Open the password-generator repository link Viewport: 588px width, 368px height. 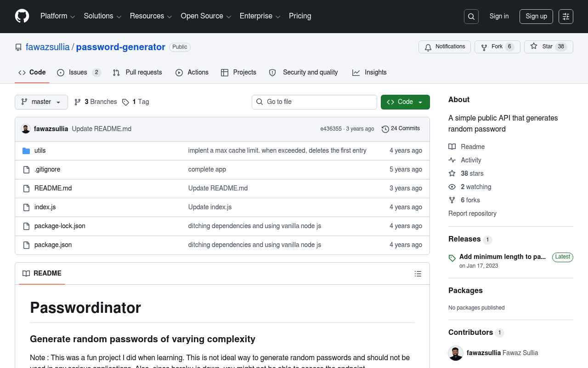coord(121,47)
